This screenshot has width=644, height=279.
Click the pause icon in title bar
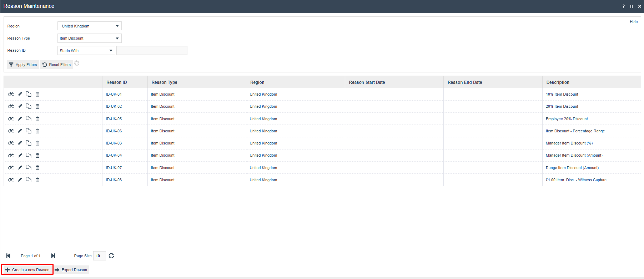tap(632, 6)
